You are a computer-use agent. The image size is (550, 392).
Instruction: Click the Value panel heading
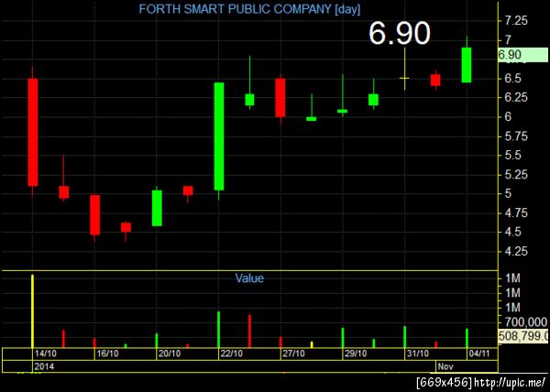click(x=249, y=278)
